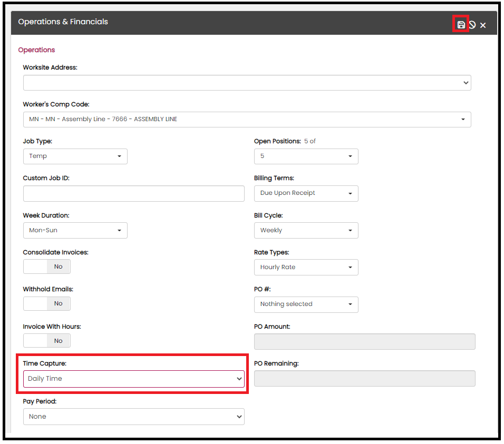Open the Bill Cycle dropdown
Screen dimensions: 504x444
click(x=306, y=231)
